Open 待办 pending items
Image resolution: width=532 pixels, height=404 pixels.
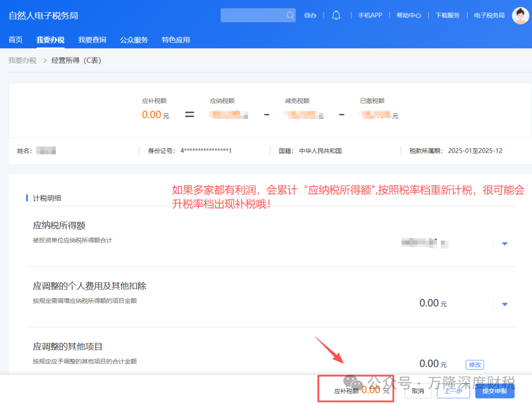pos(310,15)
